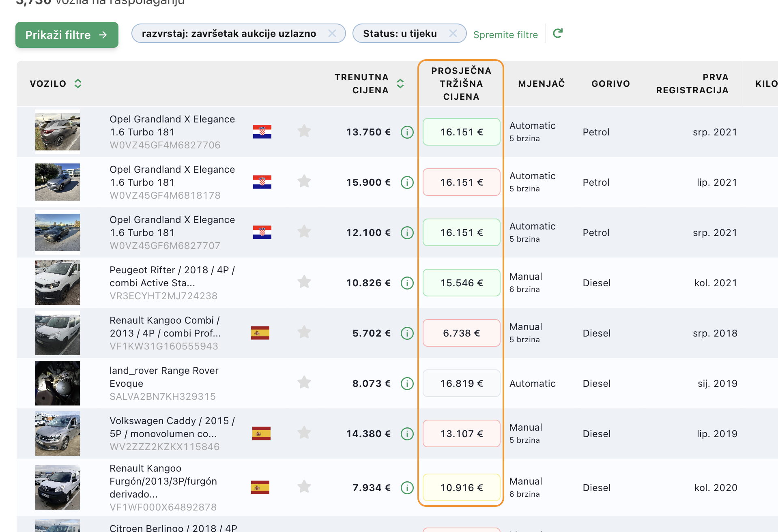The width and height of the screenshot is (778, 532).
Task: Star the Range Rover Evoque listing
Action: [304, 383]
